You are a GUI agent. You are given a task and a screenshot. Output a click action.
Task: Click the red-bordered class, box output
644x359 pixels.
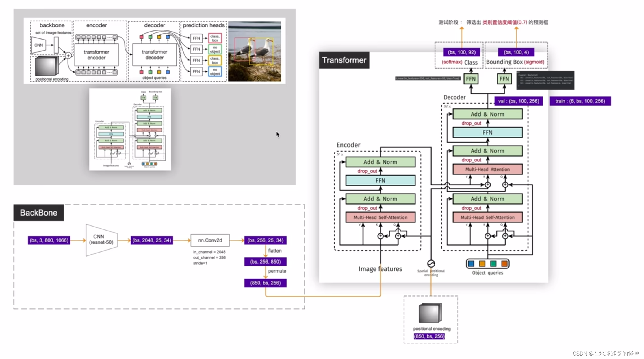[x=215, y=38]
